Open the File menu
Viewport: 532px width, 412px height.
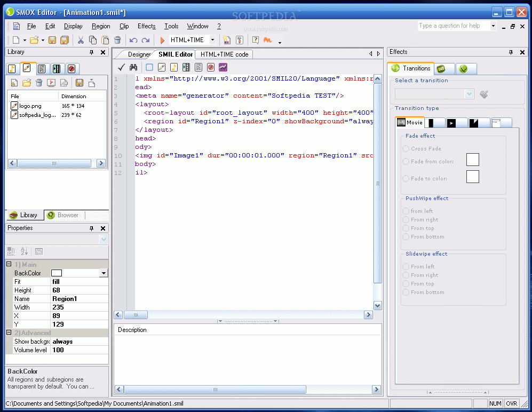(31, 26)
